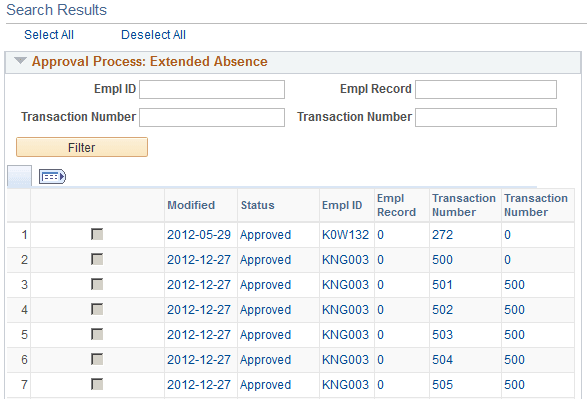Click transaction number 500 in row 2
The image size is (587, 399).
442,260
